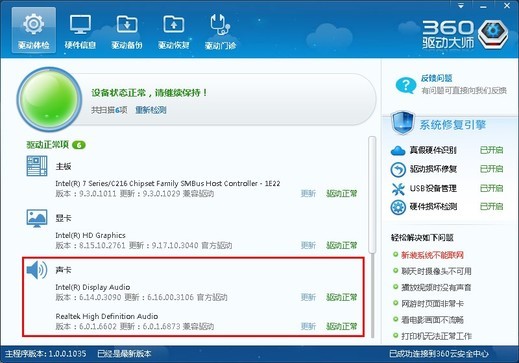519x363 pixels.
Task: Click the 主板 motherboard icon
Action: pos(37,166)
